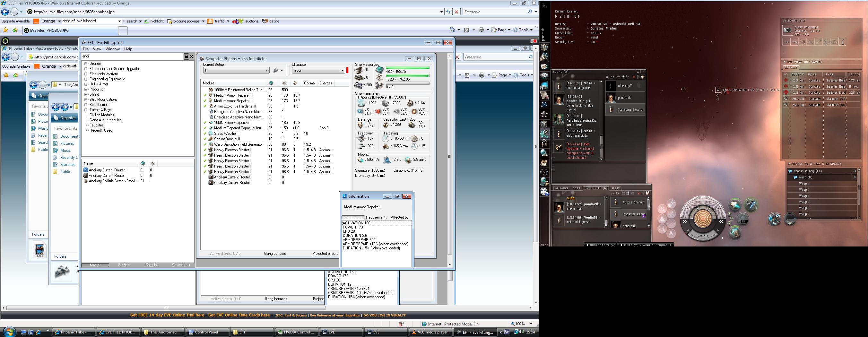This screenshot has height=337, width=868.
Task: Click the zoom-in magnifier on the EVE HUD
Action: click(x=662, y=209)
